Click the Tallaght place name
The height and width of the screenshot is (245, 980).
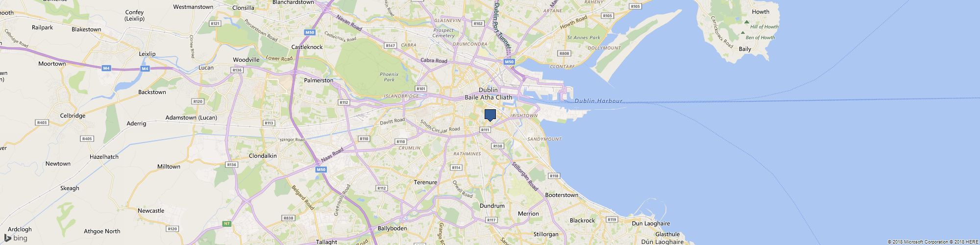click(x=326, y=242)
